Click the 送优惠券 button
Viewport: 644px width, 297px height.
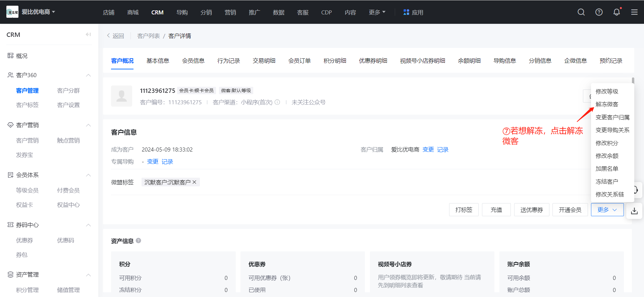tap(532, 210)
